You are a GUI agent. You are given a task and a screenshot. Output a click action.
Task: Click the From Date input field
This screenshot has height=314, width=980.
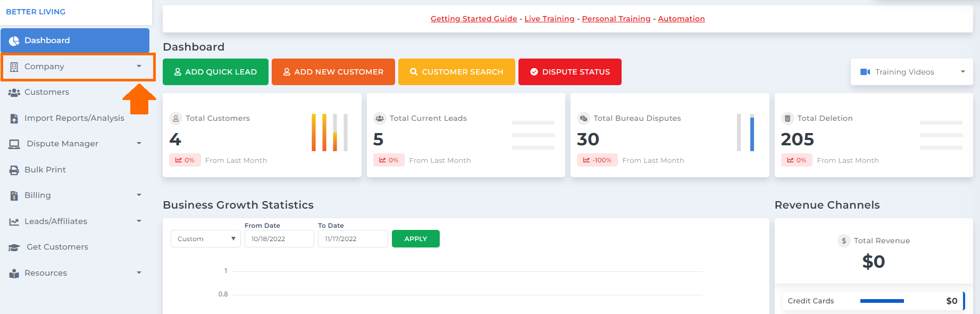tap(279, 239)
